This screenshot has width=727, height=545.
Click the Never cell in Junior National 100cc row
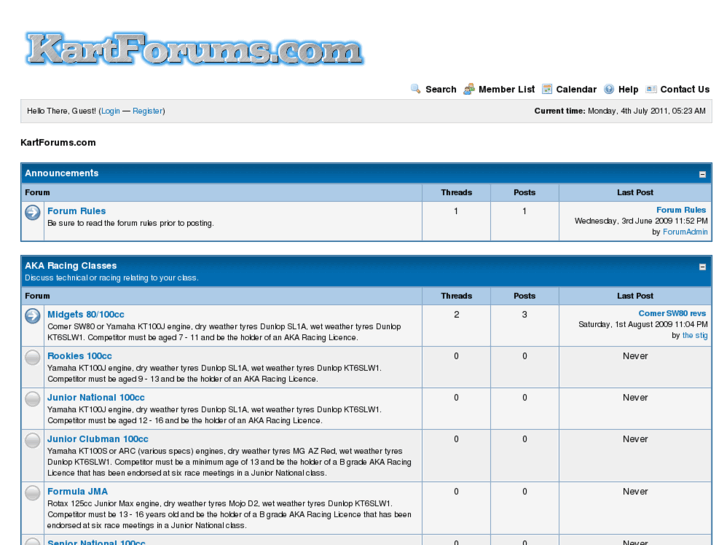(635, 398)
